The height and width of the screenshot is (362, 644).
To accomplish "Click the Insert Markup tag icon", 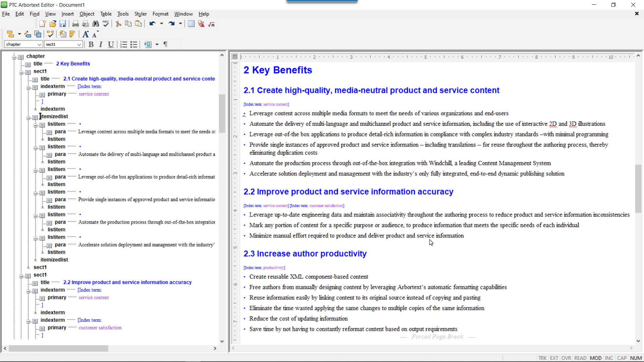I will pos(10,34).
